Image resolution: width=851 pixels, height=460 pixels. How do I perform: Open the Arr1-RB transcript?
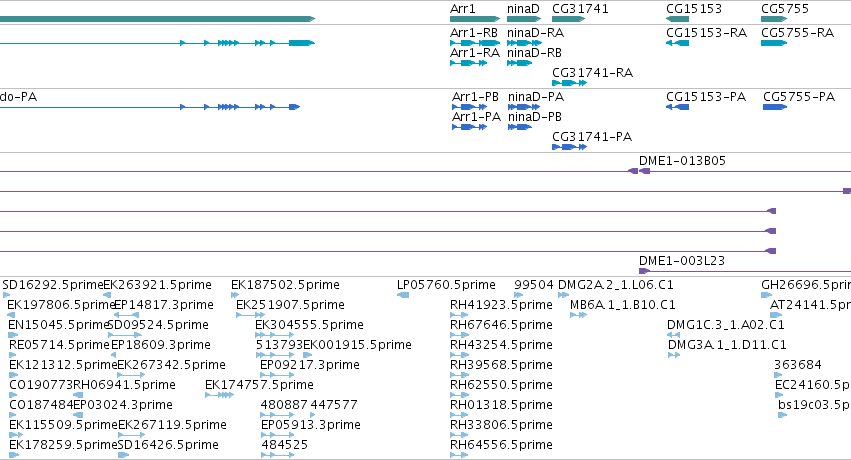tap(474, 33)
